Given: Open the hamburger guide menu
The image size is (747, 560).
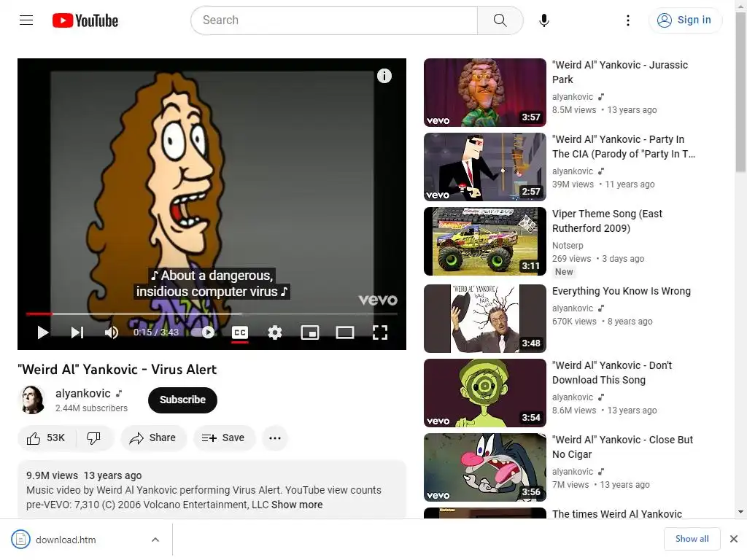Looking at the screenshot, I should pos(26,20).
